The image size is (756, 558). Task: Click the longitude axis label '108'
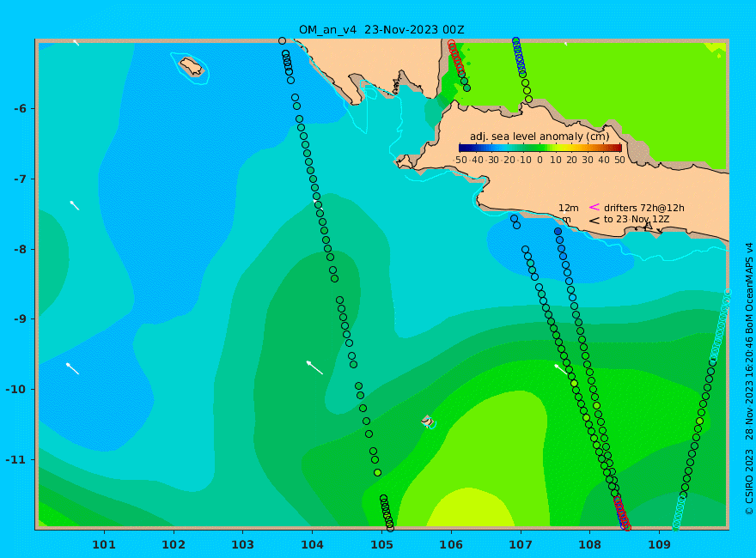(589, 544)
